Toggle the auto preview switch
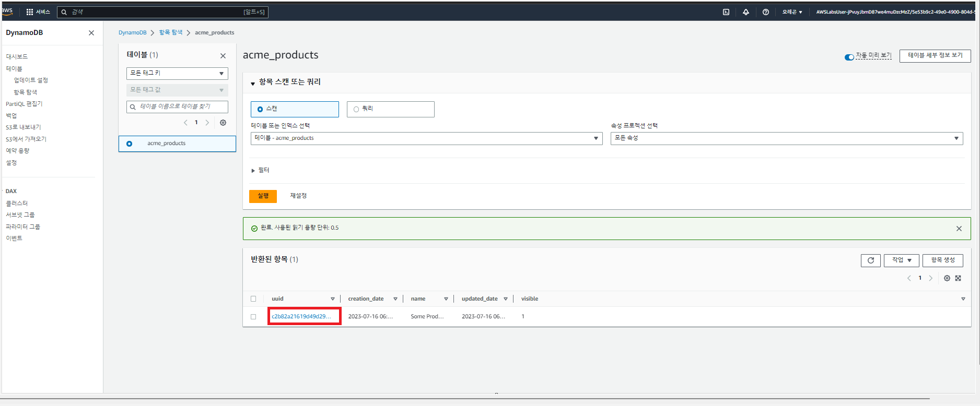The height and width of the screenshot is (406, 980). coord(849,57)
